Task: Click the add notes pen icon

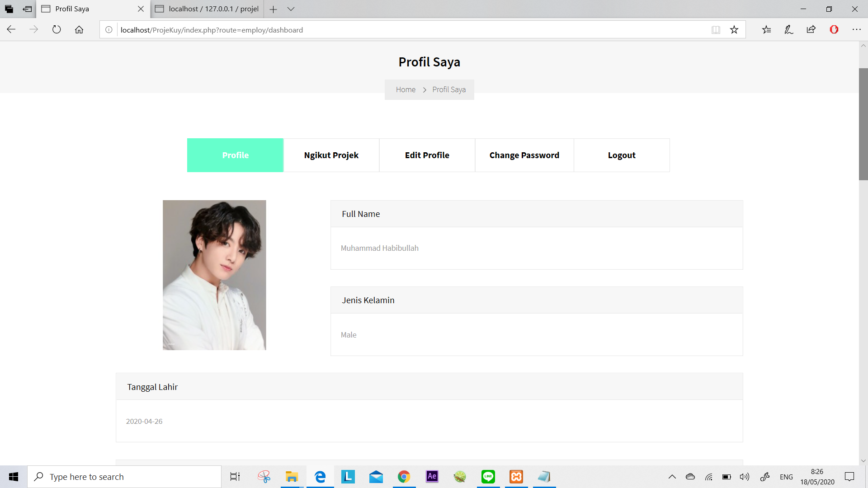Action: [x=789, y=30]
